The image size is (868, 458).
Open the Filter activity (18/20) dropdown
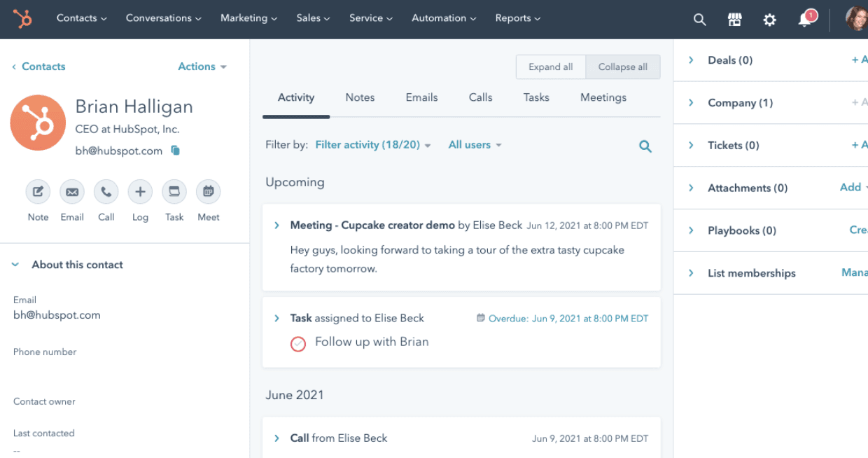[373, 145]
